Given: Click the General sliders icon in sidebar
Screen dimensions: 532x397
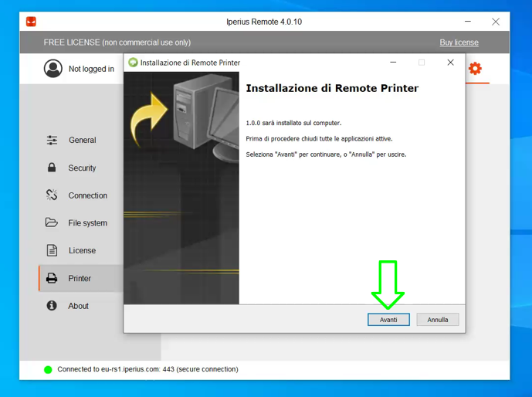Looking at the screenshot, I should 52,141.
